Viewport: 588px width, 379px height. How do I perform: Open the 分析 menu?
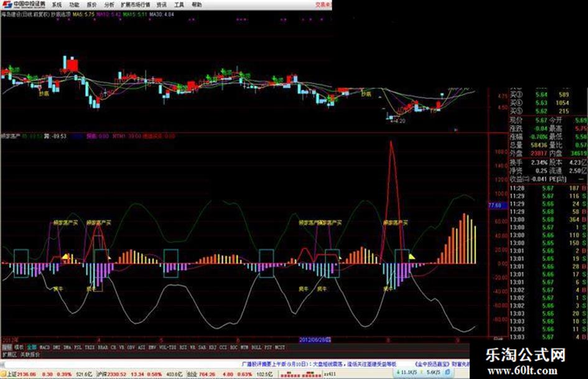pyautogui.click(x=110, y=5)
